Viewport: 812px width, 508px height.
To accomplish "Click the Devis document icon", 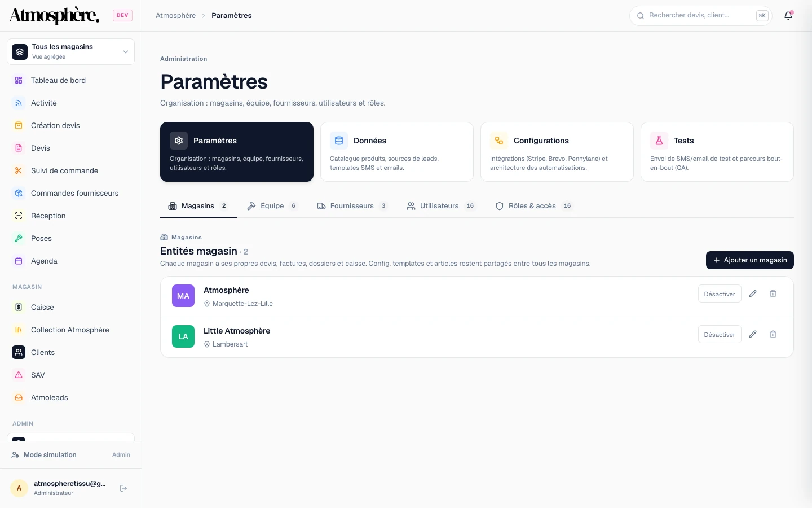I will click(19, 148).
